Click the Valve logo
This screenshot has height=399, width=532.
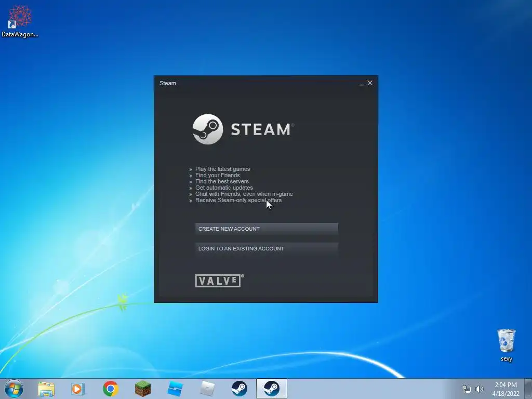tap(220, 281)
